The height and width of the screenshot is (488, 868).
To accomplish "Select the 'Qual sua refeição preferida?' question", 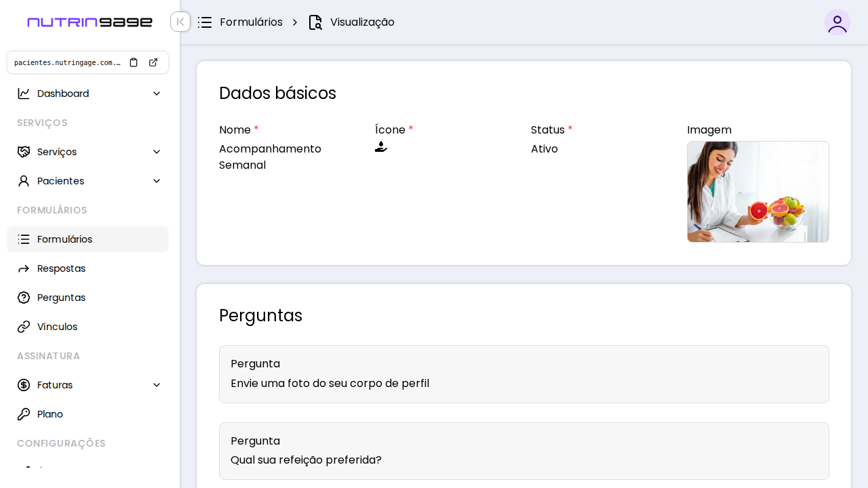I will tap(524, 451).
